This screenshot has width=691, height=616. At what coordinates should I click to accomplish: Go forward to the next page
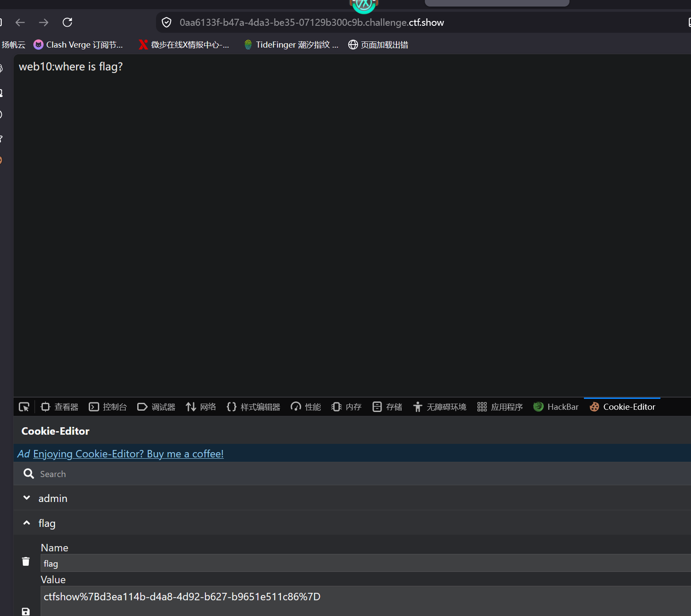click(x=44, y=22)
